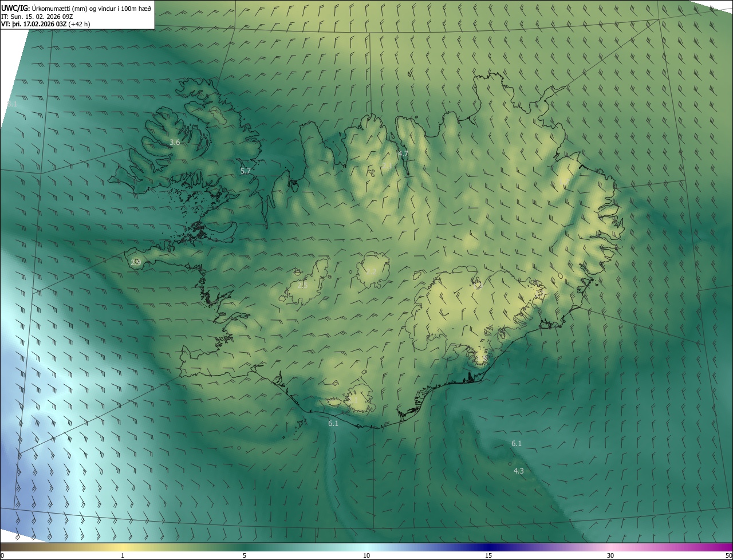Select the 5.7 precipitable water label
Viewport: 733px width, 560px height.
coord(246,171)
